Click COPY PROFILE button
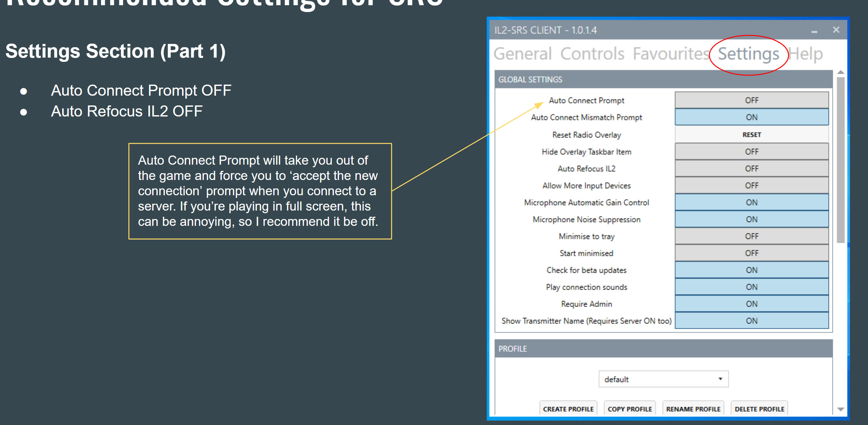This screenshot has width=868, height=425. 630,409
